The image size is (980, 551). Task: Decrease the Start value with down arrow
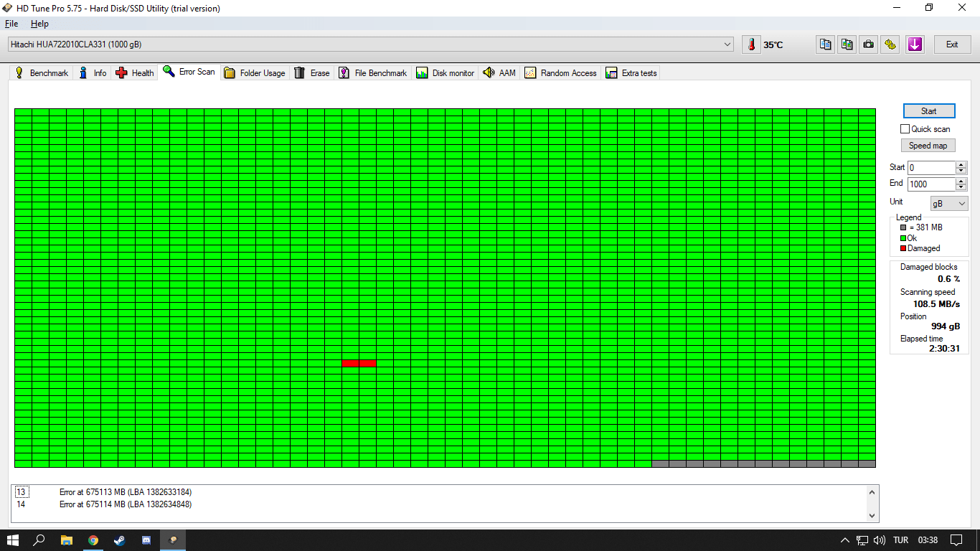961,171
